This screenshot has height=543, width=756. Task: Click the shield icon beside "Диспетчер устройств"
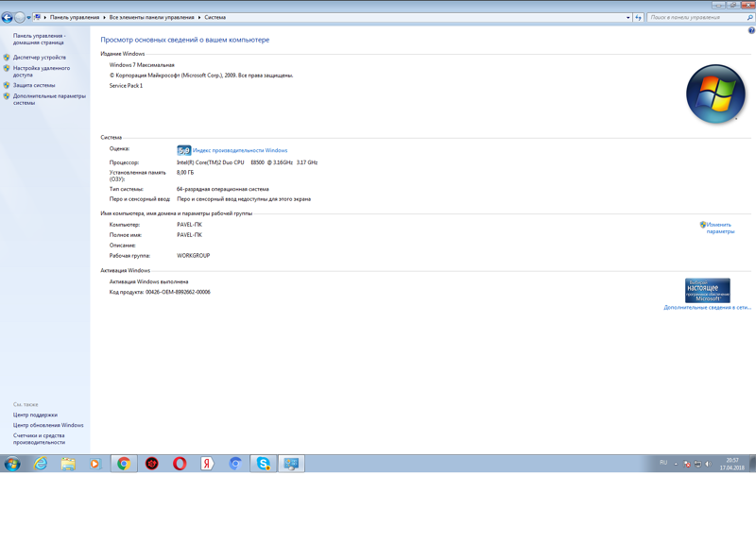(7, 58)
